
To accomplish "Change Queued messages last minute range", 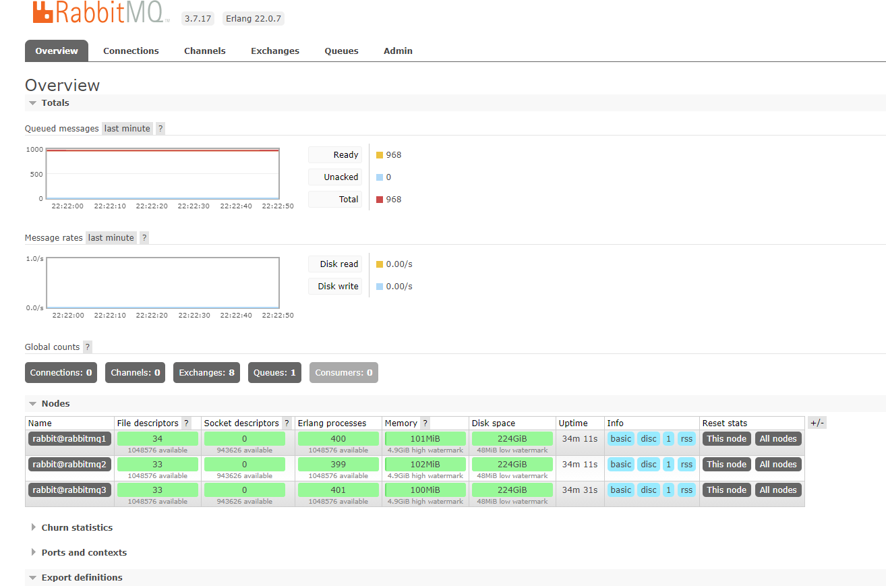I will 127,128.
